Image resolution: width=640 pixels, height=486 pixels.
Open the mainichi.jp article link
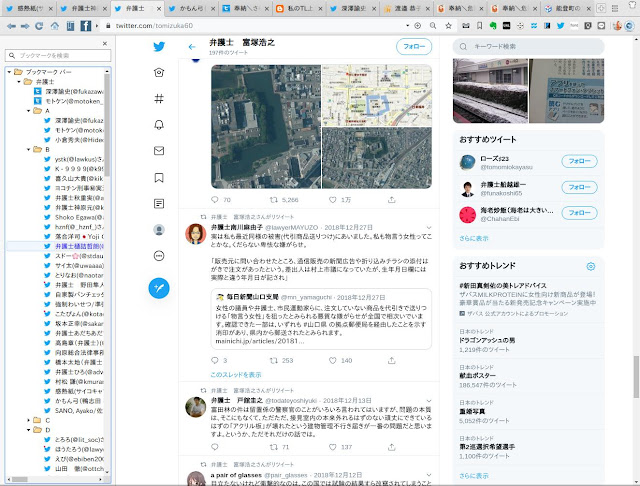pyautogui.click(x=260, y=341)
